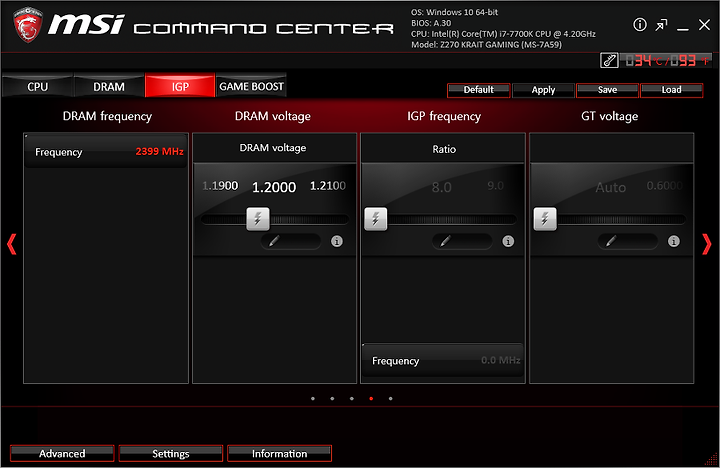The width and height of the screenshot is (720, 468).
Task: Minimize the Command Center window
Action: [x=682, y=29]
